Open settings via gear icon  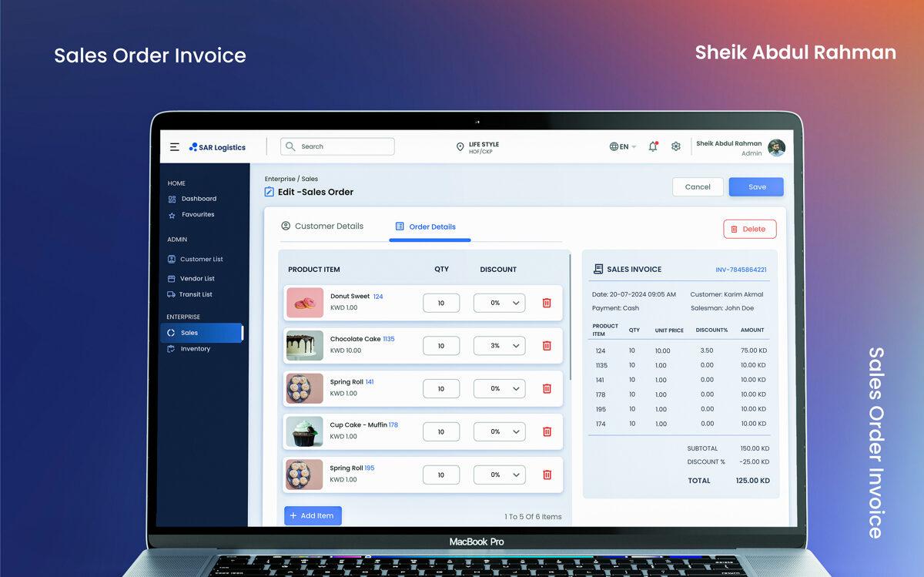(676, 146)
